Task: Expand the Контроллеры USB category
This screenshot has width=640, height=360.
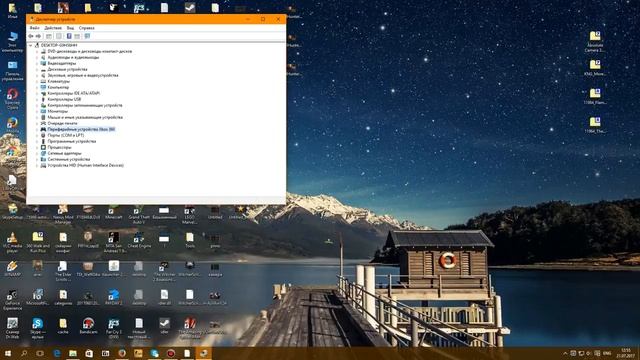Action: coord(37,99)
